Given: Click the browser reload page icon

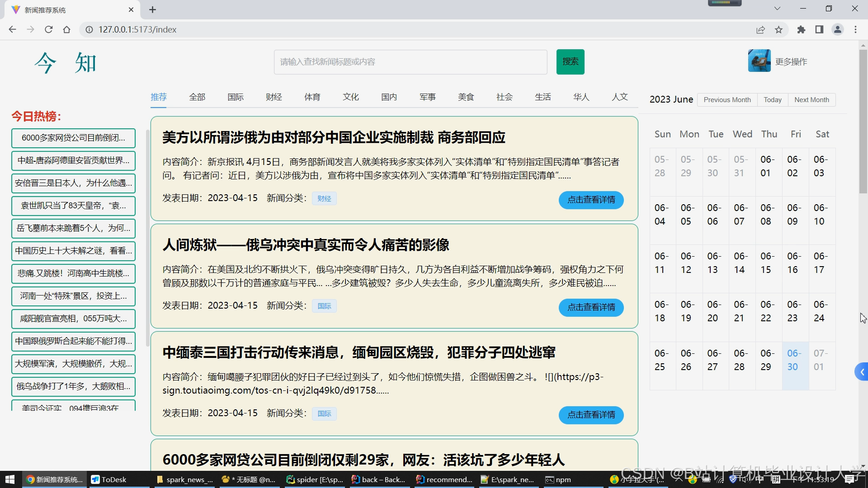Looking at the screenshot, I should pyautogui.click(x=49, y=29).
